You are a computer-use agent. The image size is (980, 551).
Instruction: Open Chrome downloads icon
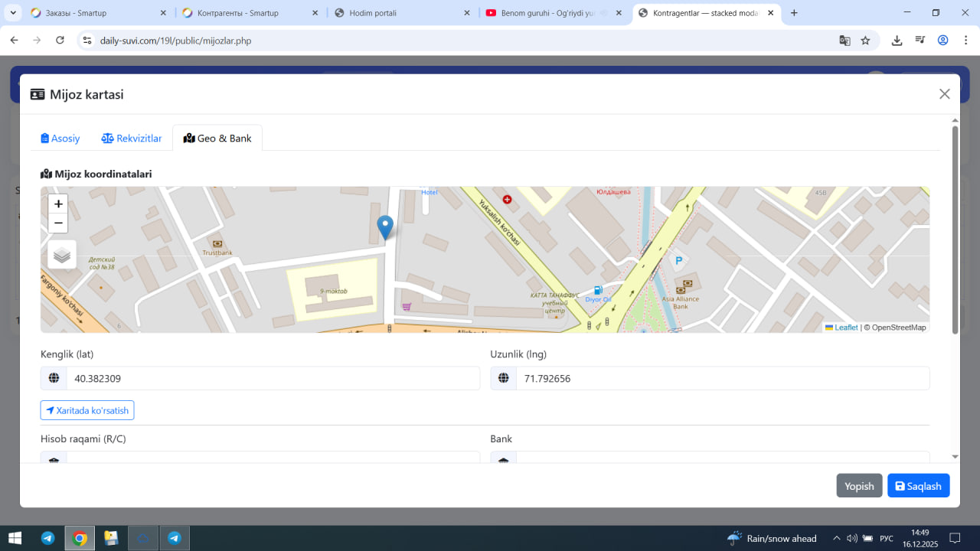pyautogui.click(x=897, y=41)
